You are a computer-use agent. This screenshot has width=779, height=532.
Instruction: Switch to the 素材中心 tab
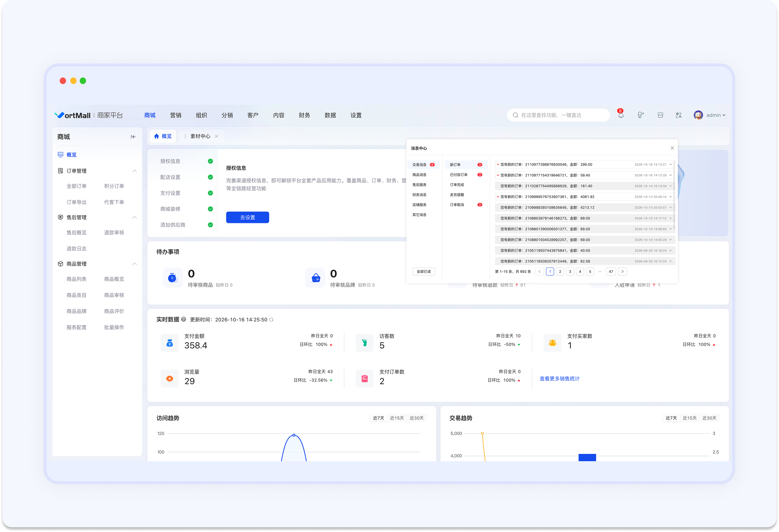(200, 136)
